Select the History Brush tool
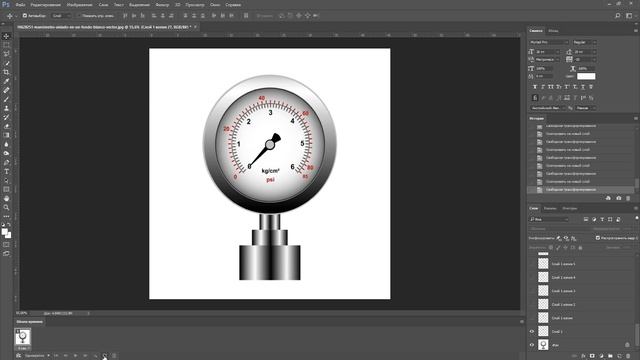 (x=6, y=117)
